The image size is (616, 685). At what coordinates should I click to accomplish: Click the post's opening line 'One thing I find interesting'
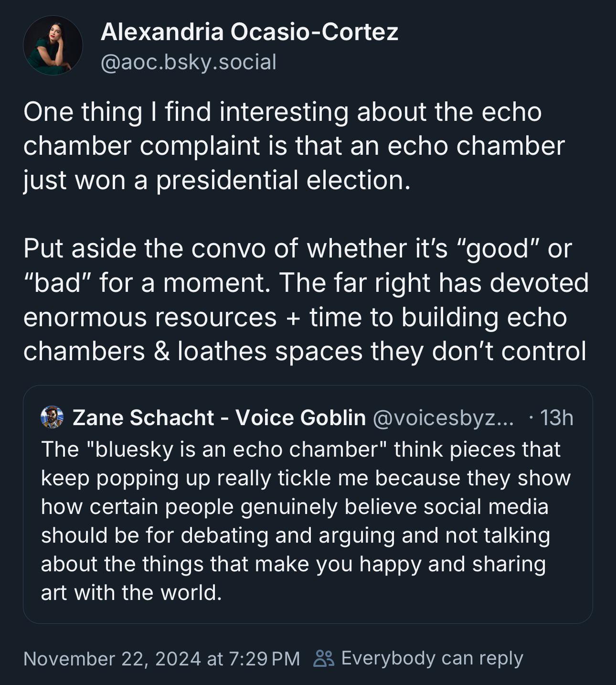pyautogui.click(x=282, y=112)
